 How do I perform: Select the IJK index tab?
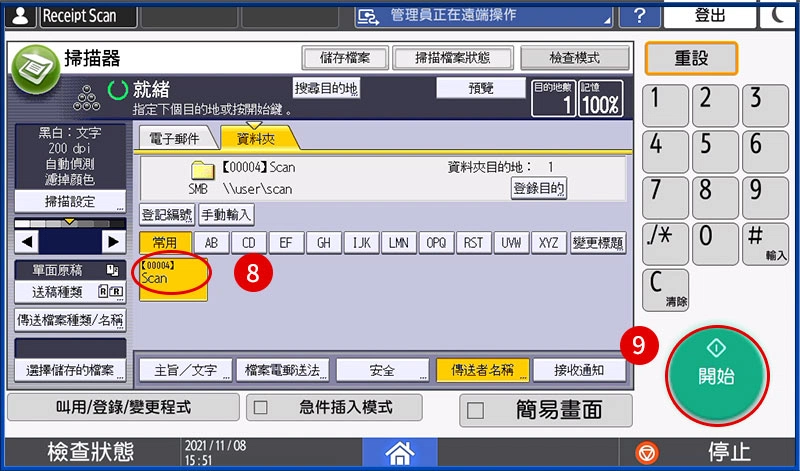(x=361, y=243)
